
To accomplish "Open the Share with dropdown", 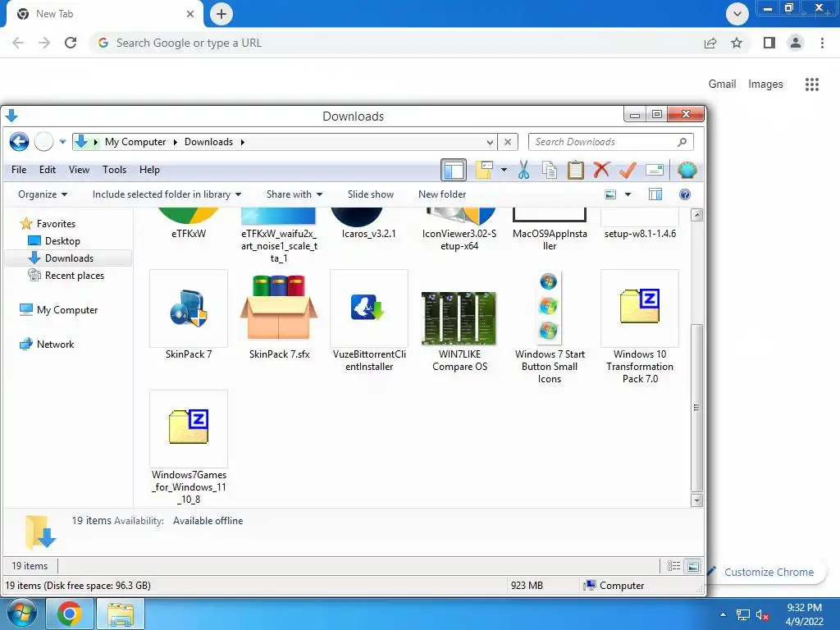I will 294,194.
